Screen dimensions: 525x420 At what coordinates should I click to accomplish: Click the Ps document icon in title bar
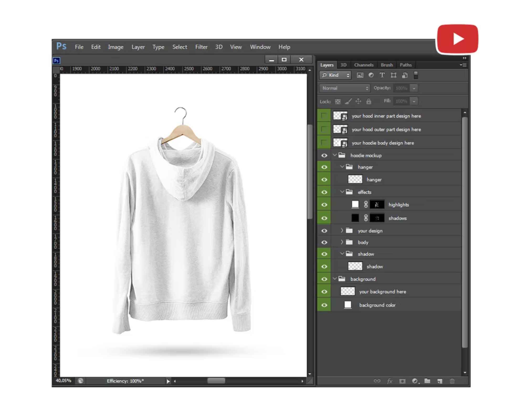(x=56, y=61)
